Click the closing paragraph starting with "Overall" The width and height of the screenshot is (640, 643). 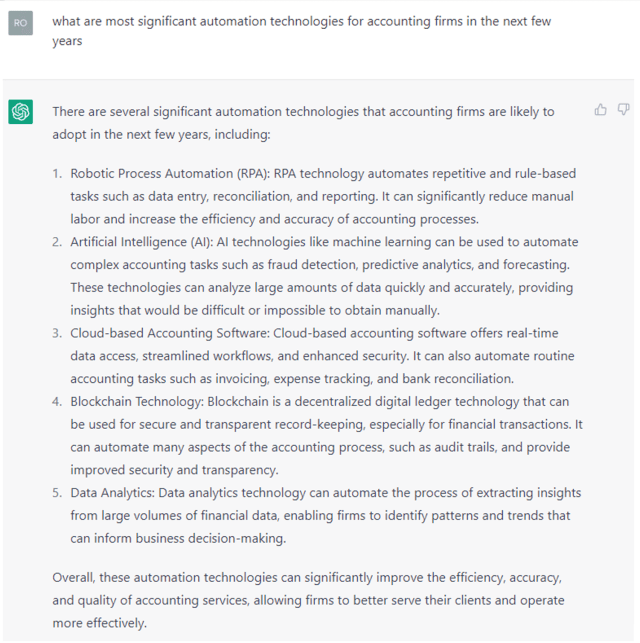pos(305,600)
